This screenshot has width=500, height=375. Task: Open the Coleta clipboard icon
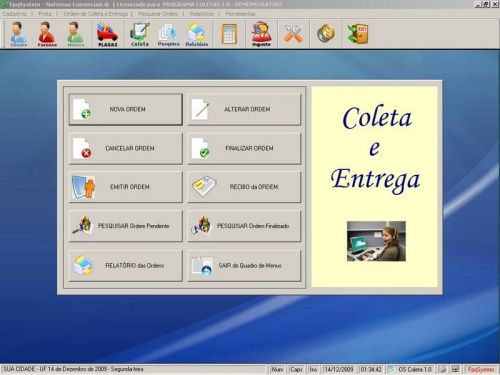[140, 34]
